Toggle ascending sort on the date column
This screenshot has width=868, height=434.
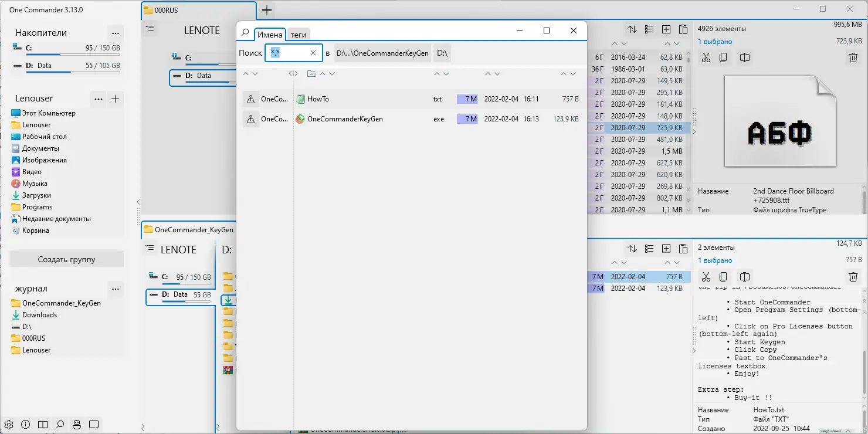(x=615, y=43)
